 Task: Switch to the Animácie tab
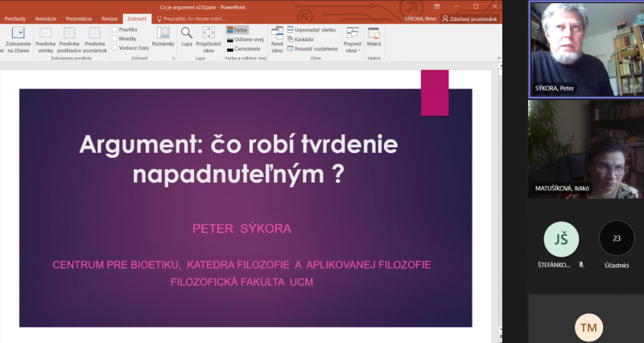tap(46, 19)
